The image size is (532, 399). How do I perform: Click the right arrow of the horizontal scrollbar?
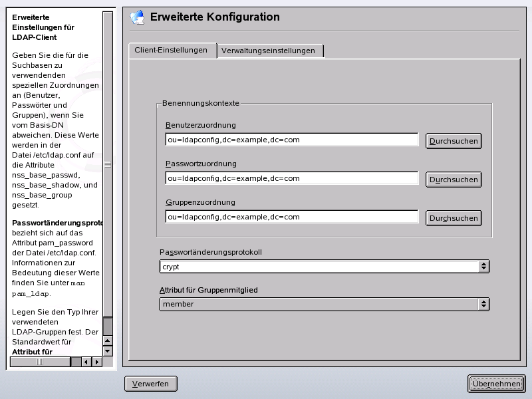96,362
